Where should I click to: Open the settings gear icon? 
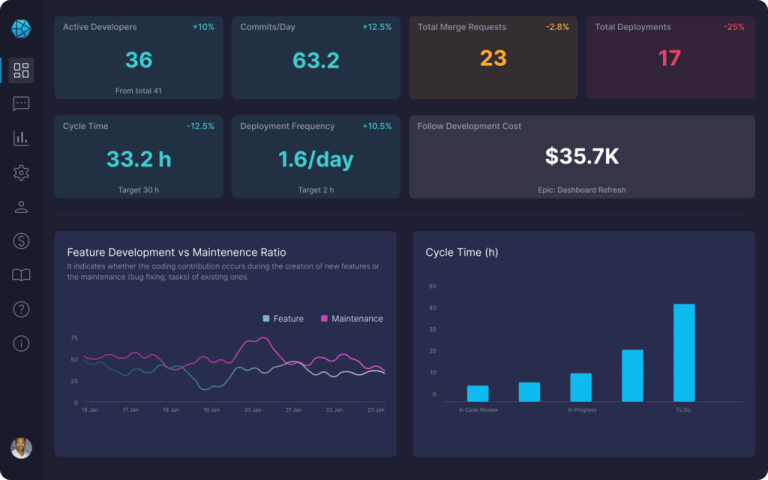tap(21, 173)
